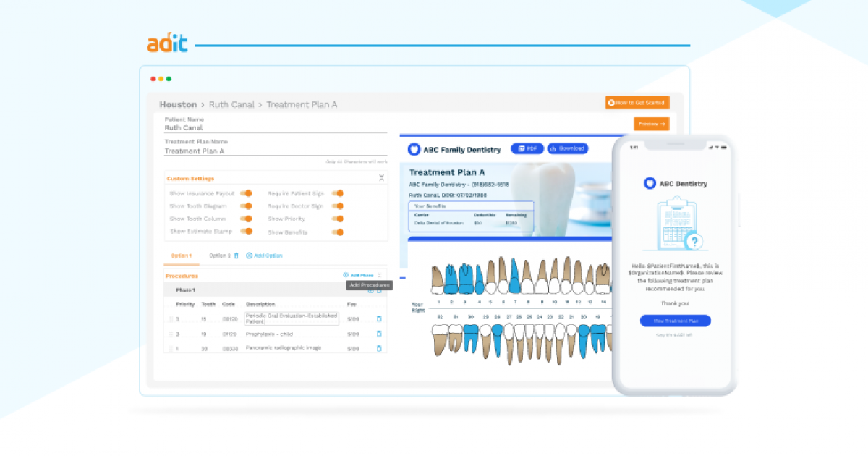
Task: Click the Code column header
Action: 229,304
